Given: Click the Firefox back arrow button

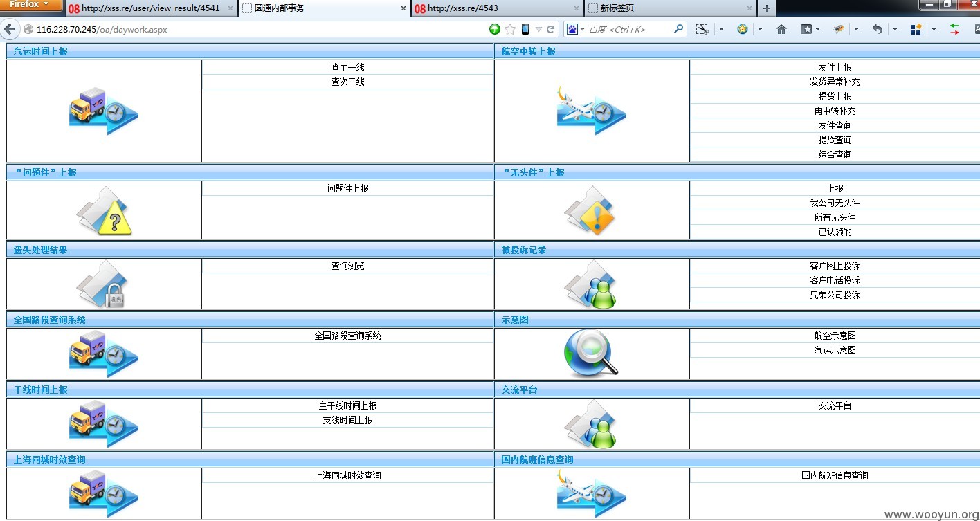Looking at the screenshot, I should 9,29.
